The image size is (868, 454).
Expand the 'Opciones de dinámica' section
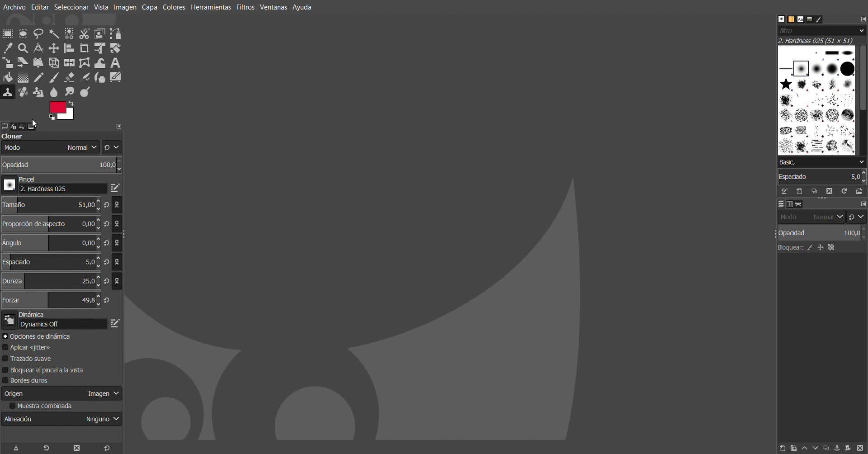click(x=5, y=336)
